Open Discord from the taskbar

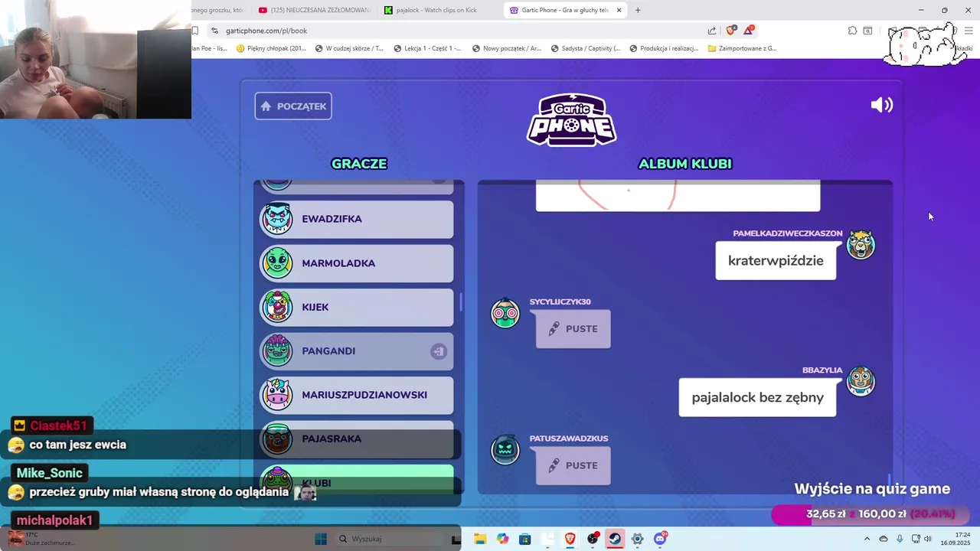(660, 539)
